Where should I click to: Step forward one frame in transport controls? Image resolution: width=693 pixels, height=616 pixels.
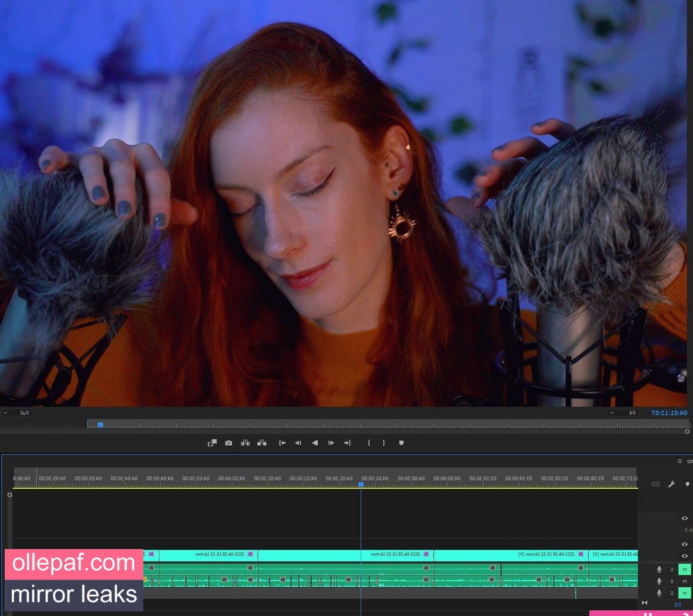click(298, 443)
